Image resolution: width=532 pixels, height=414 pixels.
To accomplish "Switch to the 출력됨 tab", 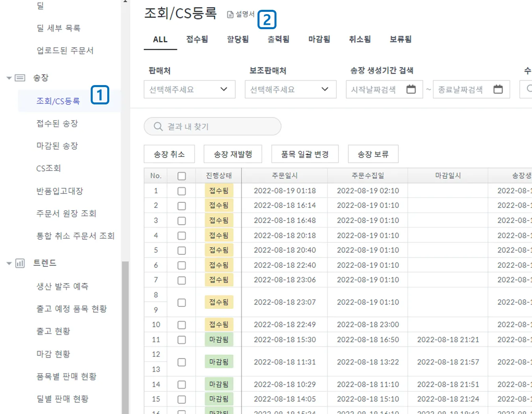I will click(x=278, y=39).
